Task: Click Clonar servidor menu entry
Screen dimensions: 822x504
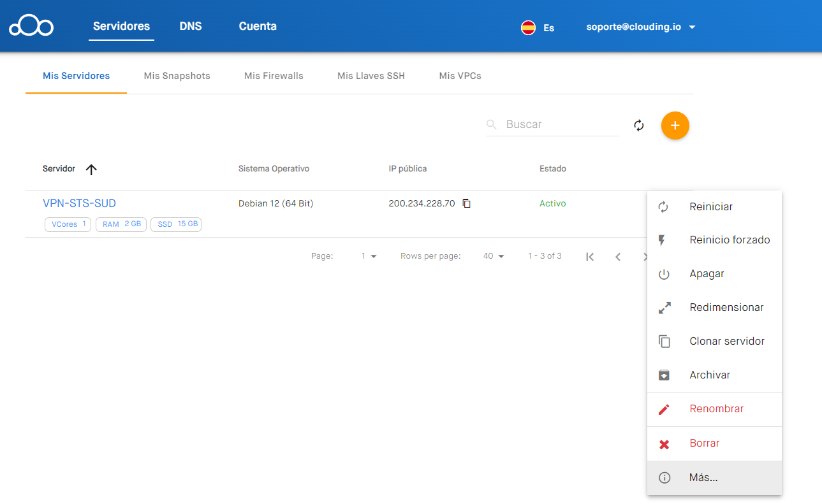Action: 726,342
